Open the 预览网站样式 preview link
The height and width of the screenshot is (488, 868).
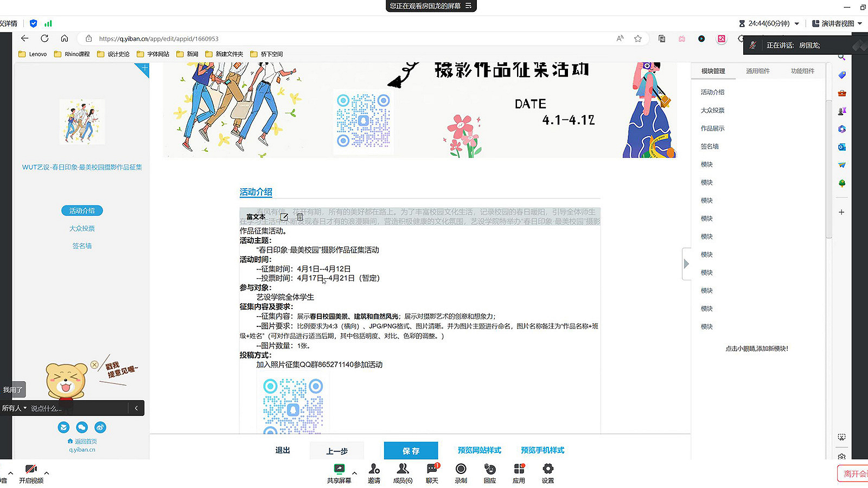[479, 450]
